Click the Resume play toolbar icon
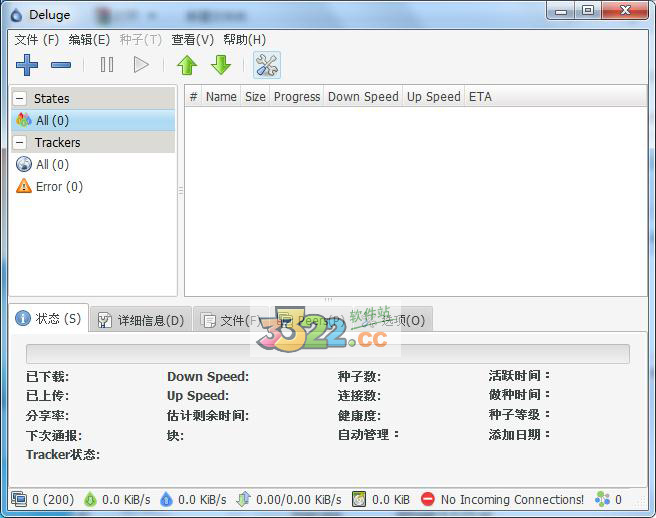The width and height of the screenshot is (656, 518). (x=141, y=65)
